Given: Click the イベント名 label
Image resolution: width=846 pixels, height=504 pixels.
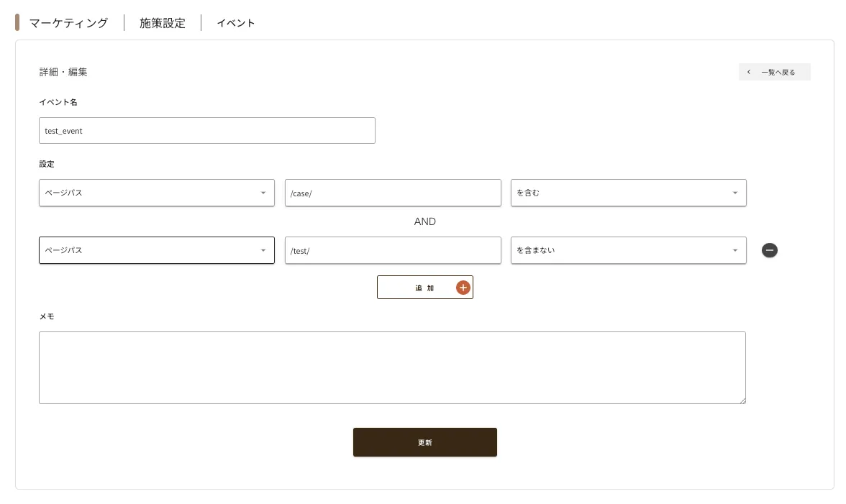Looking at the screenshot, I should tap(58, 102).
